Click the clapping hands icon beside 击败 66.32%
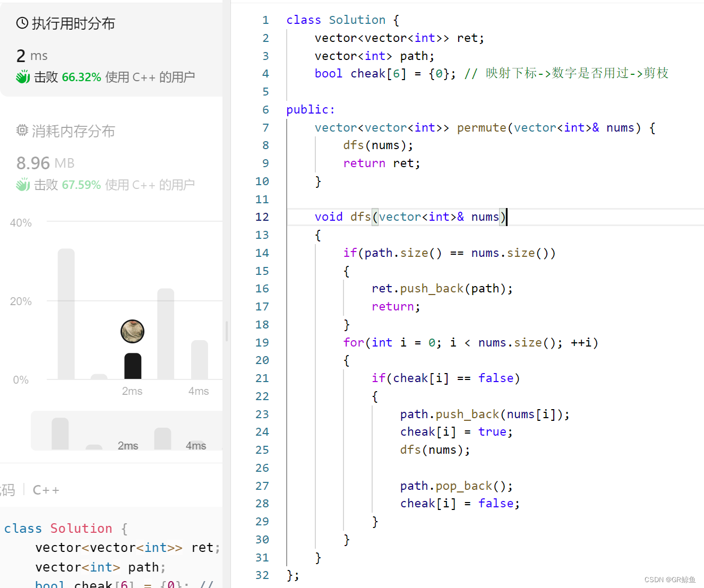The width and height of the screenshot is (704, 588). (x=23, y=77)
